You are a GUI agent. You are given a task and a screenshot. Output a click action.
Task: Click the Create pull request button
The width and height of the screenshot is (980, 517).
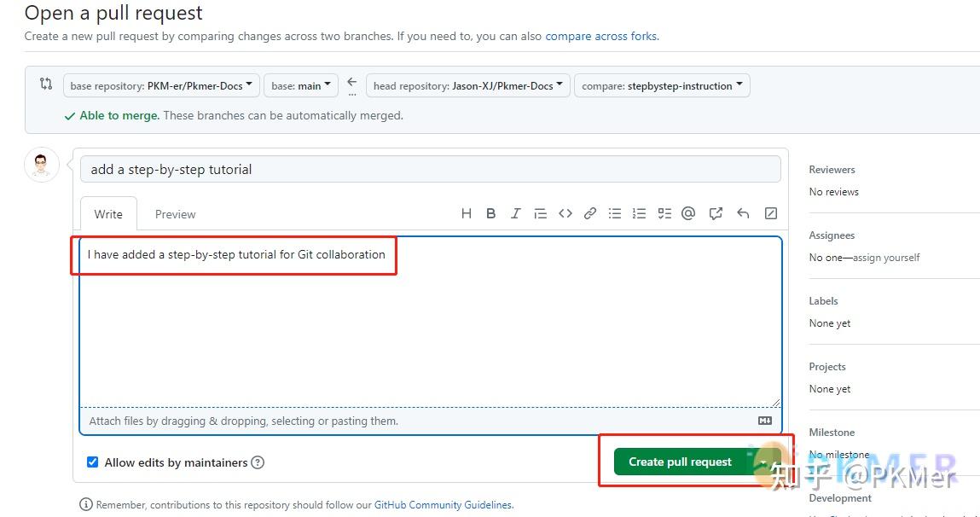click(680, 462)
